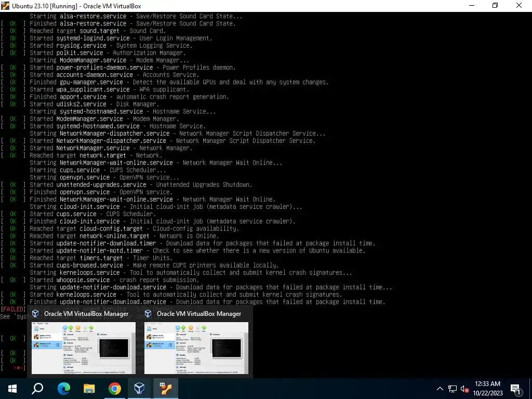Open the network status tray icon
The width and height of the screenshot is (532, 399).
click(453, 389)
